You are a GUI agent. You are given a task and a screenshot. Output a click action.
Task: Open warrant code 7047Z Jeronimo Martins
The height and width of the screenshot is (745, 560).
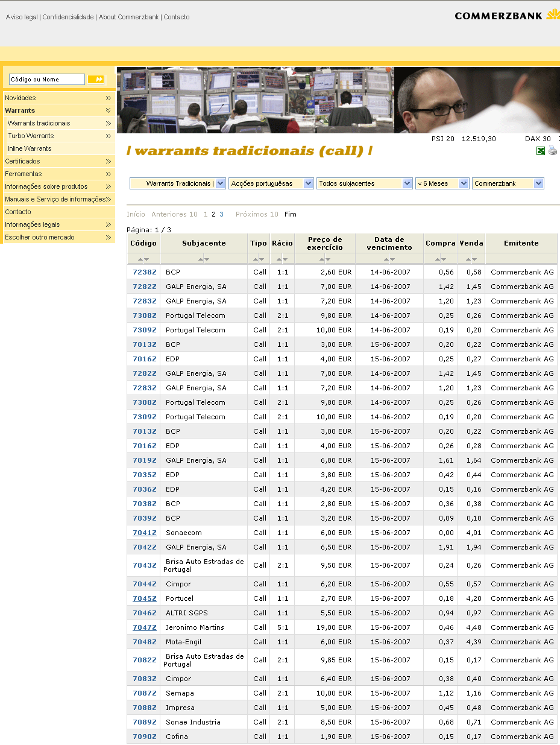145,627
